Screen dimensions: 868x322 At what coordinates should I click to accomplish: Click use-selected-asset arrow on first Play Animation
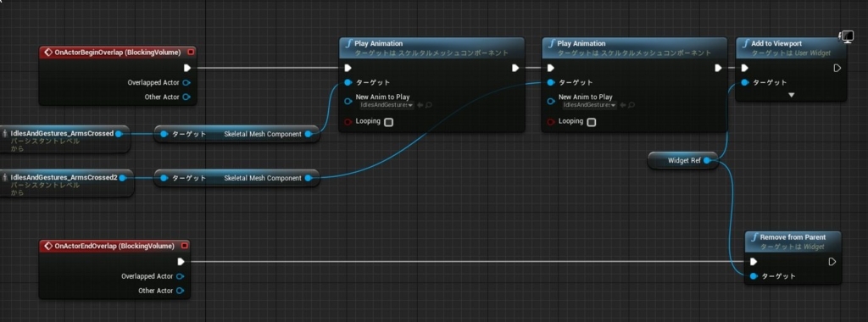click(420, 105)
